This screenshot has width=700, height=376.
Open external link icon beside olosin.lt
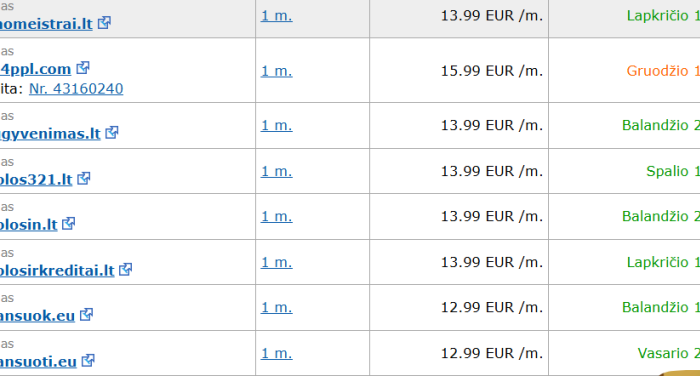pos(68,223)
